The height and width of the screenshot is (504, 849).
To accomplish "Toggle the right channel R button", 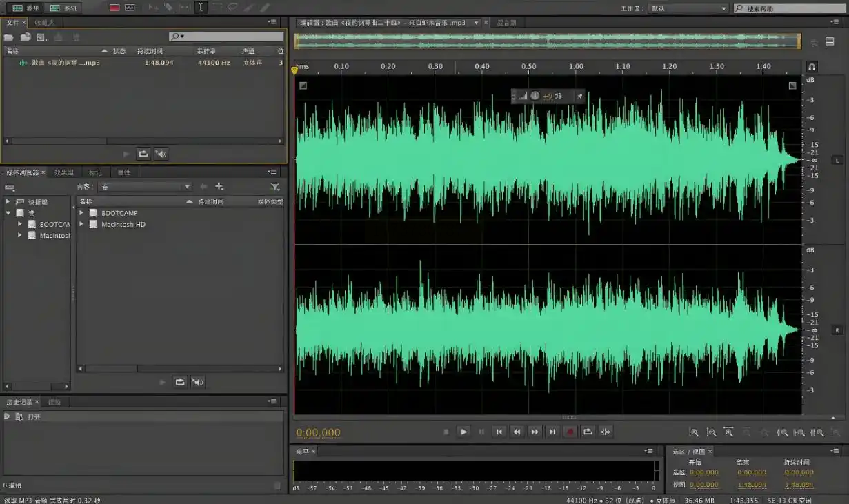I will coord(837,330).
